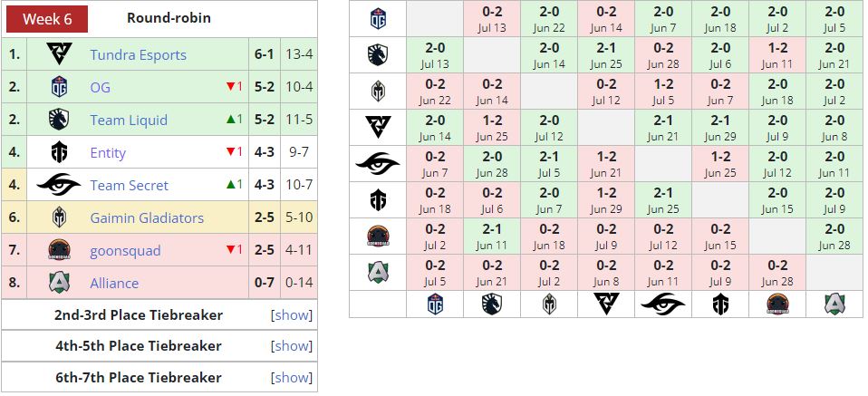
Task: Select the Week 6 tab
Action: click(46, 19)
